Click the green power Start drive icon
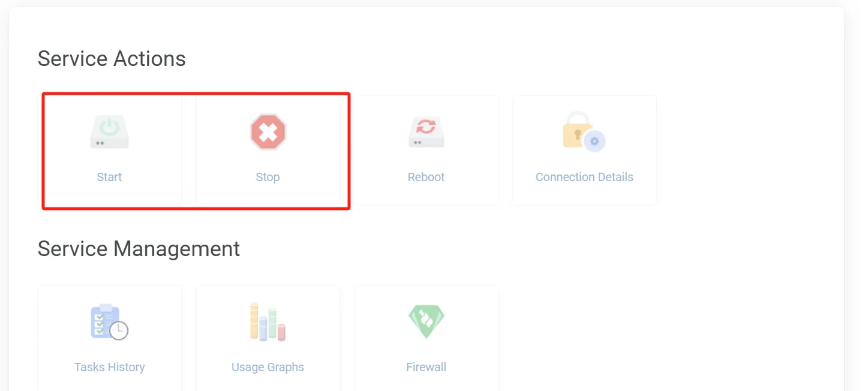868x391 pixels. pos(109,132)
